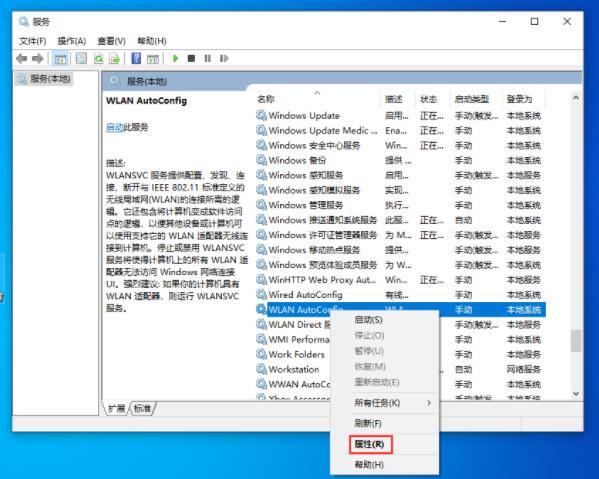Select the Windows Update service row
The image size is (599, 479).
400,115
